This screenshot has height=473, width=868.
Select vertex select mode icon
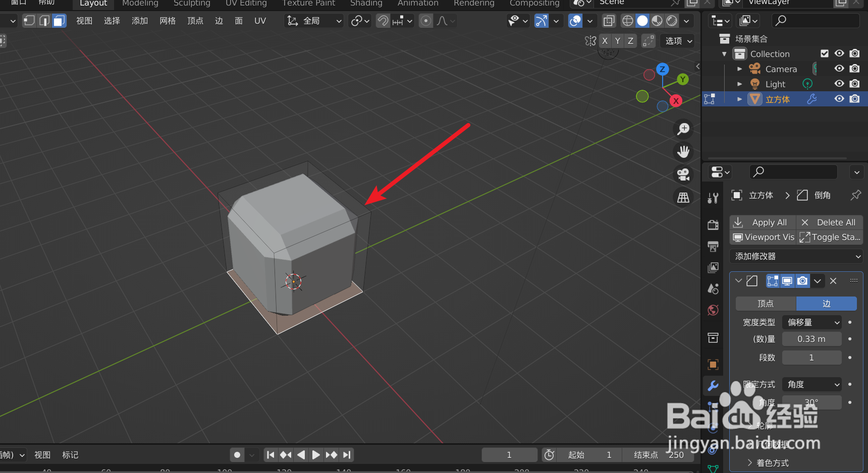point(29,21)
